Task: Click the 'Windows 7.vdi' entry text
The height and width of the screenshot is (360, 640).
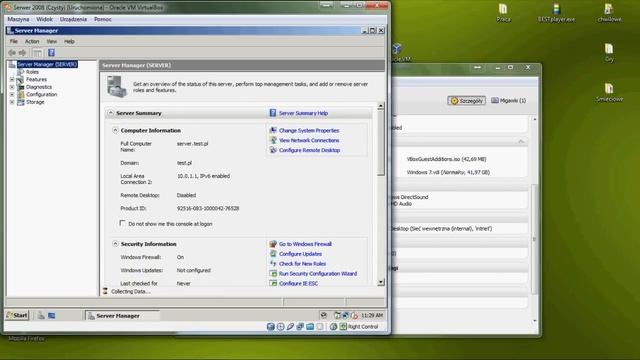Action: click(448, 172)
